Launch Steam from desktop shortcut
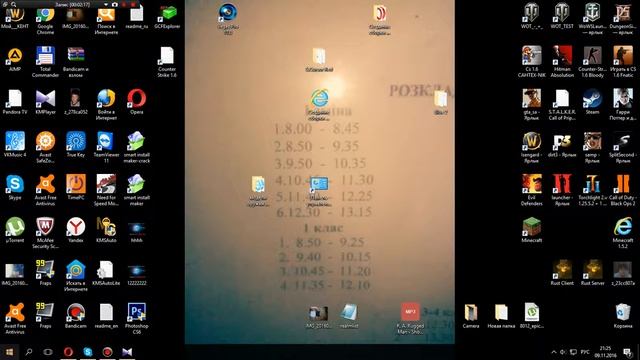Viewport: 640px width, 360px height. click(x=593, y=102)
